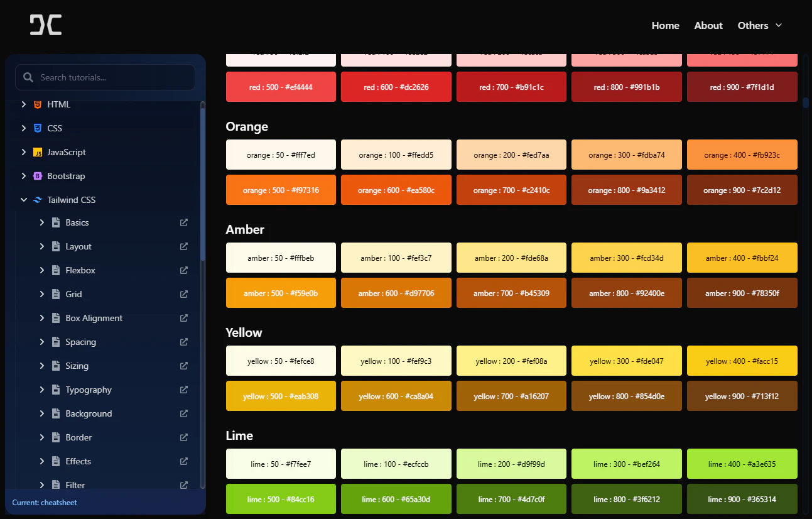Collapse the Tailwind CSS section
This screenshot has width=812, height=519.
(x=24, y=200)
